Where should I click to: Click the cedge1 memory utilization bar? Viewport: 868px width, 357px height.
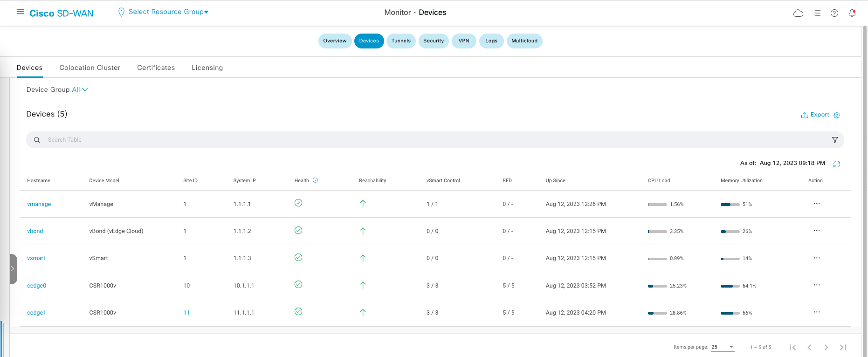tap(730, 313)
